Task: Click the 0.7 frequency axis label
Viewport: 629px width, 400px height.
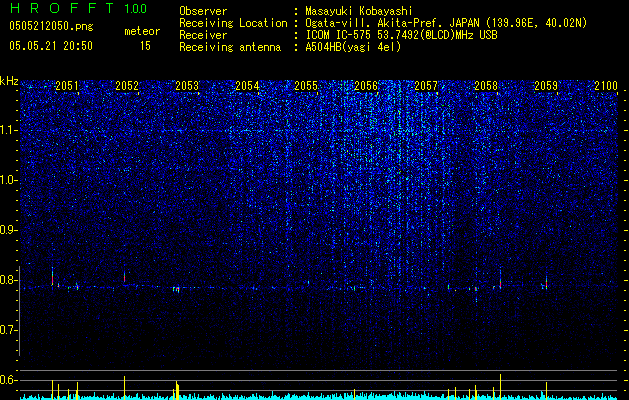Action: point(9,330)
